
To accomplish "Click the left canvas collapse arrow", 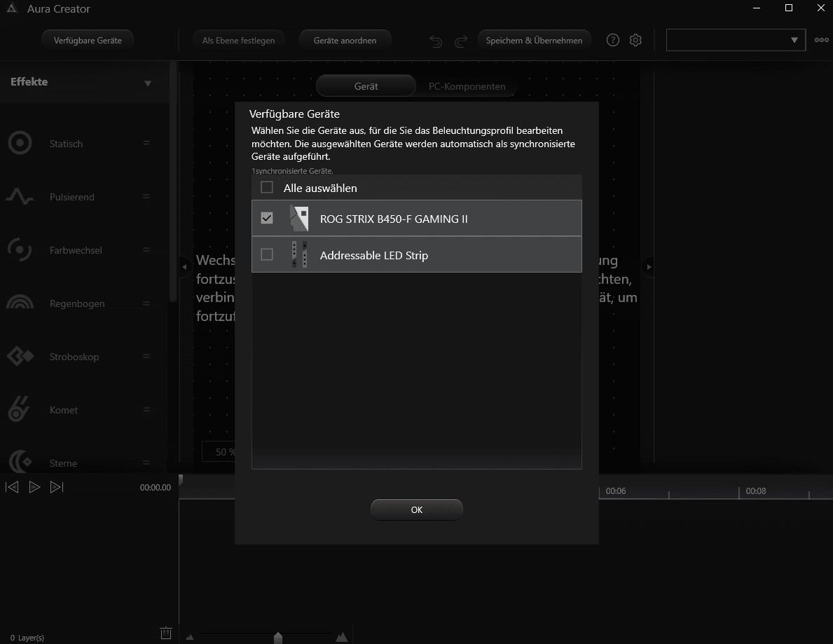I will pos(184,267).
